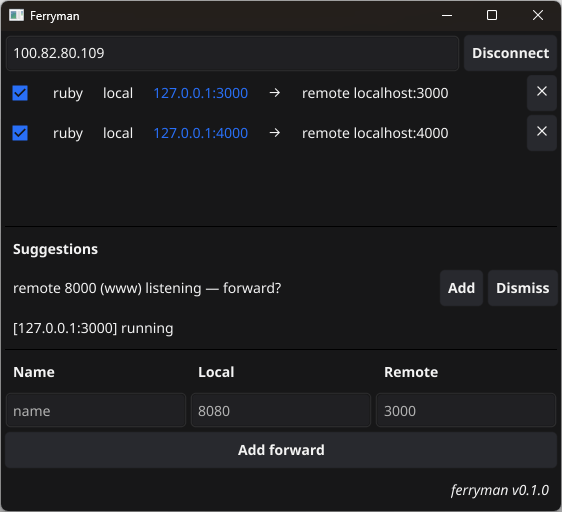Open the 127.0.0.1:4000 link
Viewport: 562px width, 512px height.
pyautogui.click(x=201, y=133)
